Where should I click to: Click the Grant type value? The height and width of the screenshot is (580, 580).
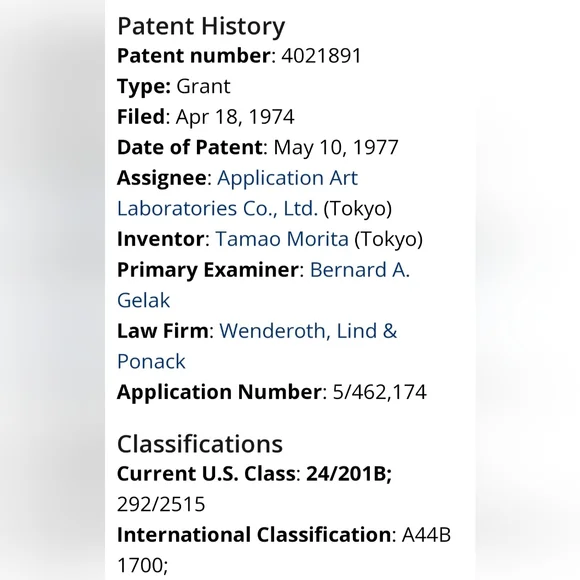[203, 87]
